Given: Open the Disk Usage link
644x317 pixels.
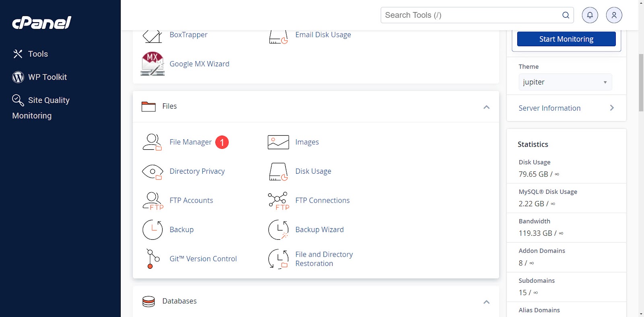Looking at the screenshot, I should coord(313,171).
